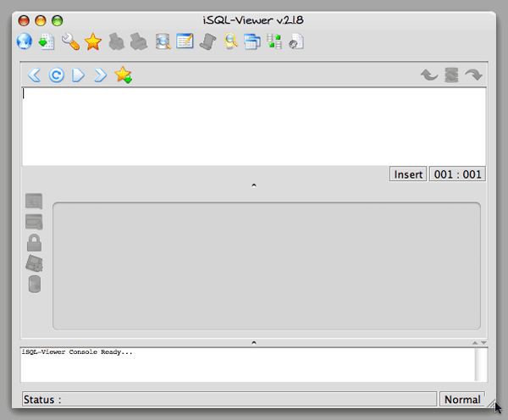Click the small down triangle above console
This screenshot has width=508, height=420.
[483, 343]
